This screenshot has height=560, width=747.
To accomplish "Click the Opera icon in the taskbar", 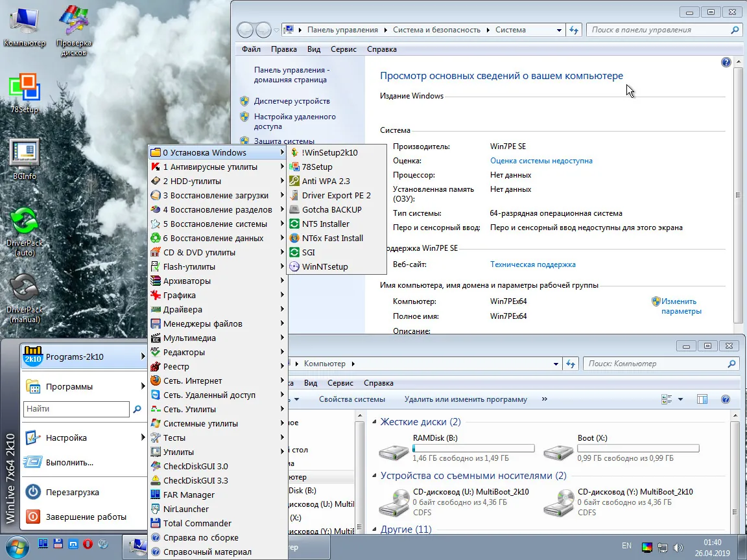I will pyautogui.click(x=88, y=543).
